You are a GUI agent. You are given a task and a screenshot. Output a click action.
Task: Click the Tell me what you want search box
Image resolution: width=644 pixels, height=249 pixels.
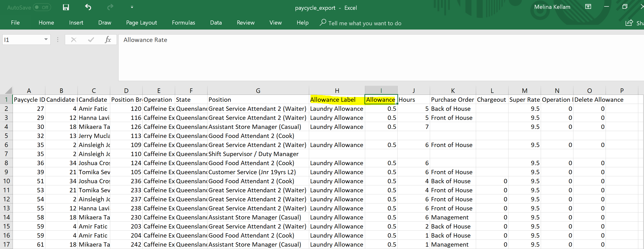point(364,23)
